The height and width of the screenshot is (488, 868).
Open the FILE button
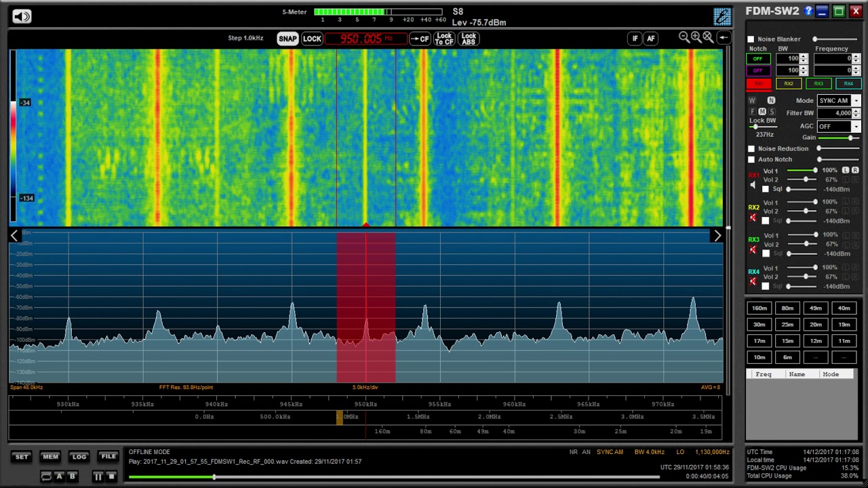tap(108, 457)
